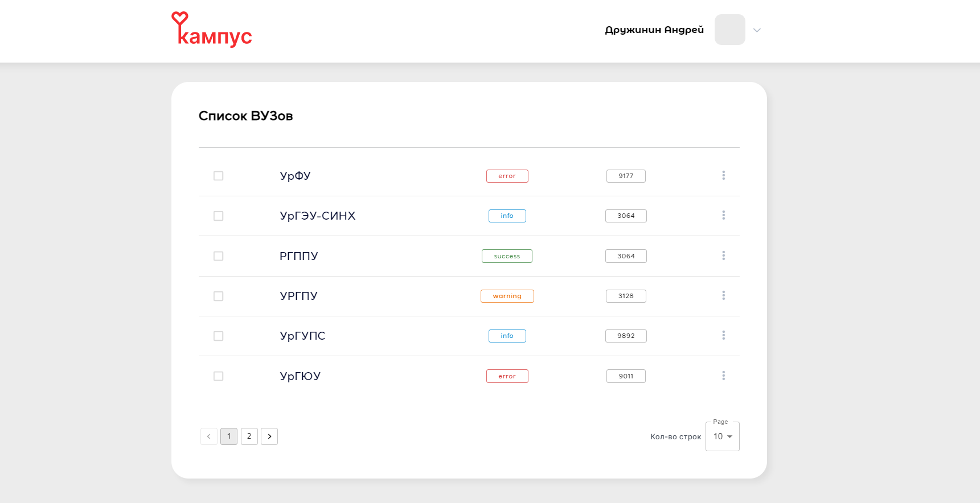Select page 1 in pagination
The image size is (980, 503).
pos(229,436)
